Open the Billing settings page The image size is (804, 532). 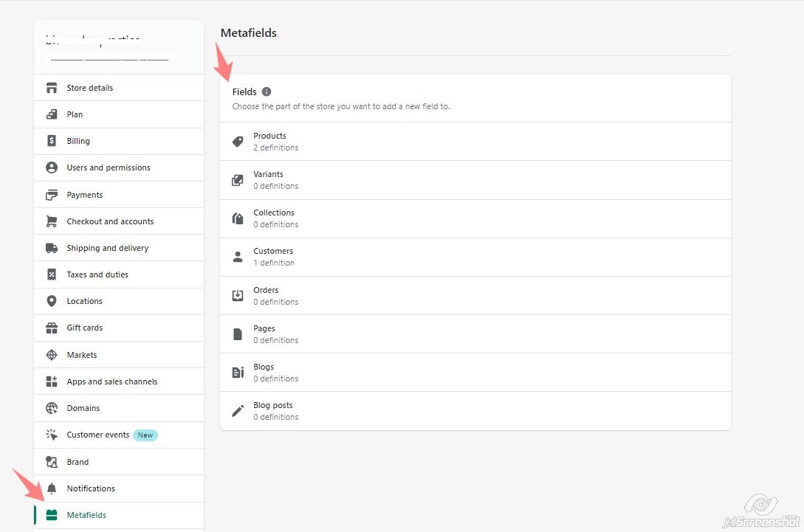click(x=78, y=141)
